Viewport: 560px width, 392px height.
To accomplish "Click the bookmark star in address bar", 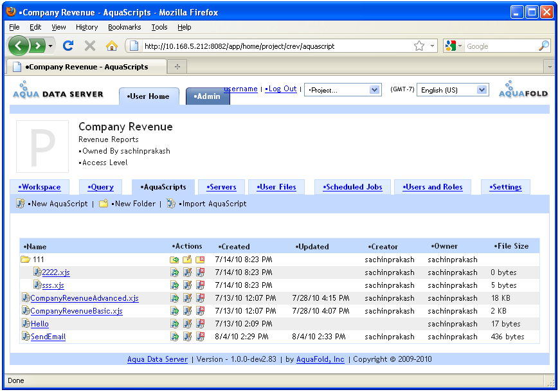I will pyautogui.click(x=419, y=46).
